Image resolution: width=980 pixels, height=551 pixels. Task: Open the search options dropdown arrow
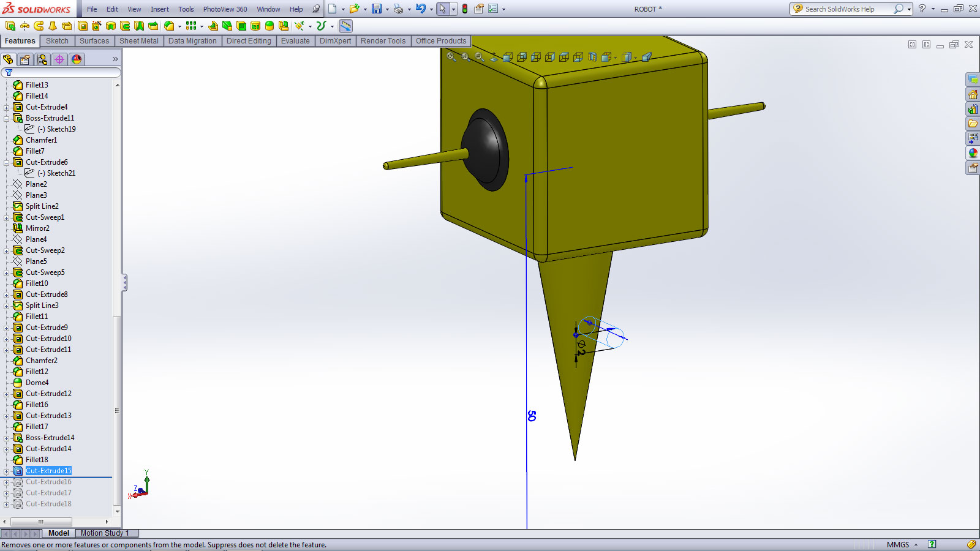click(x=909, y=9)
